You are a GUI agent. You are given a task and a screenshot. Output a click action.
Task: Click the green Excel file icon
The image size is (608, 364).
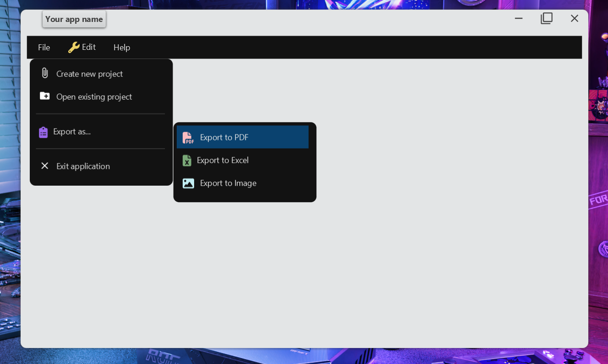coord(187,160)
